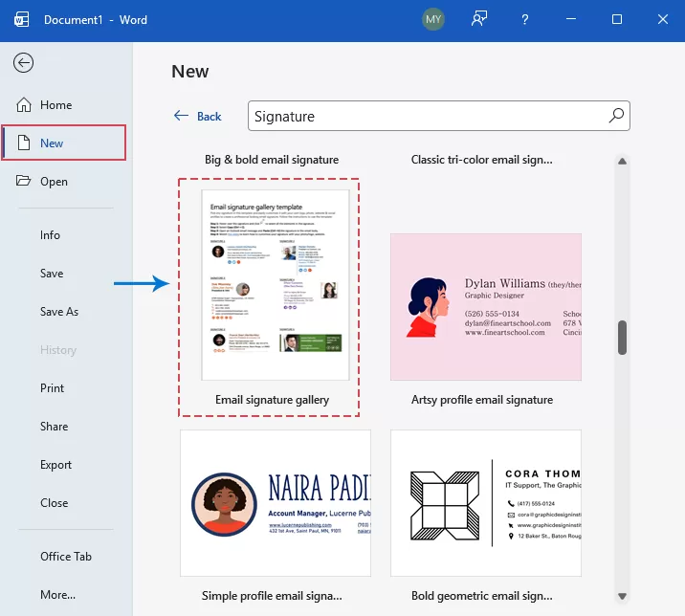Click the Home house icon

coord(24,105)
